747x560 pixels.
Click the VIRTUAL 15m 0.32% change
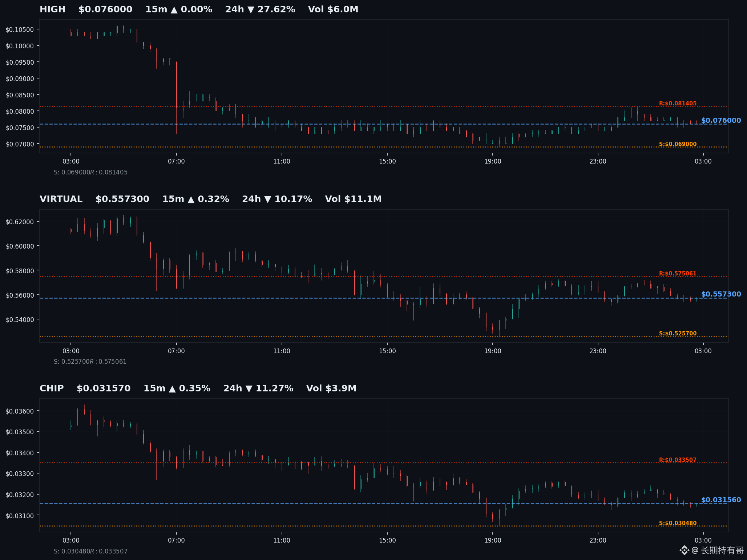(x=195, y=199)
